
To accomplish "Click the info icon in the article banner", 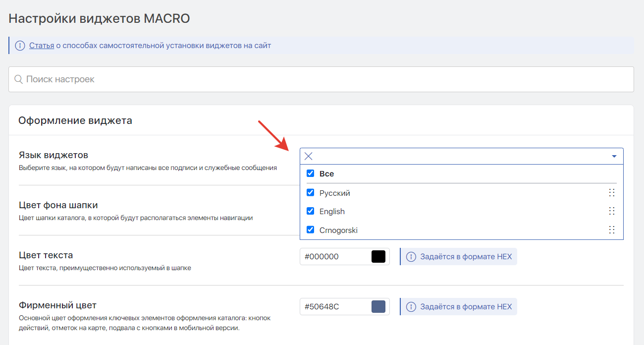I will 20,46.
